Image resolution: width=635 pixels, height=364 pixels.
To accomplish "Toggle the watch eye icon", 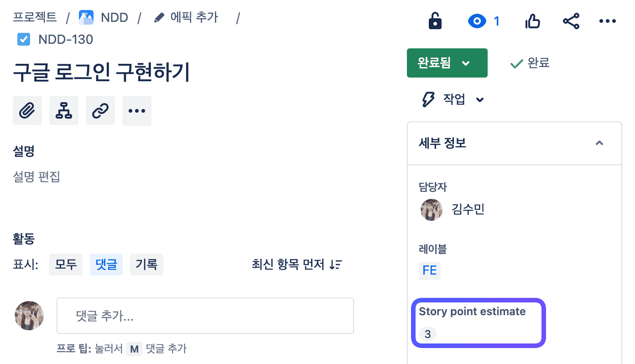I will pos(478,21).
